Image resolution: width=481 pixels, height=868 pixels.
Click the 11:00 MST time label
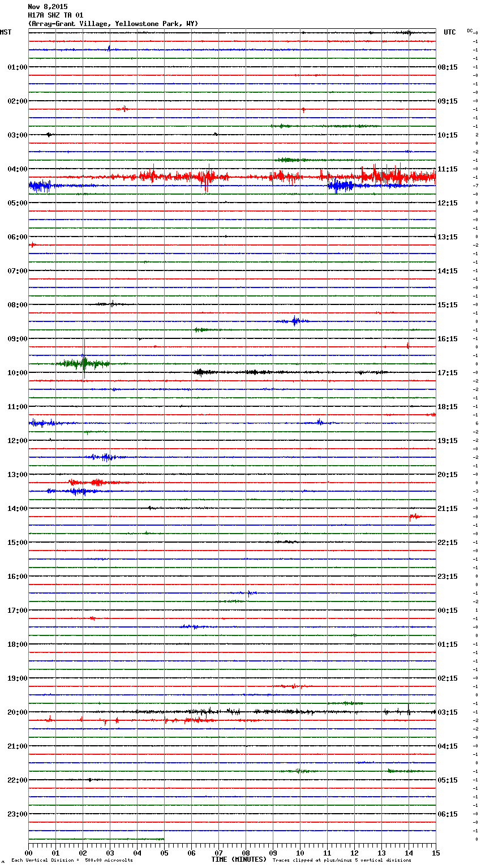click(18, 407)
